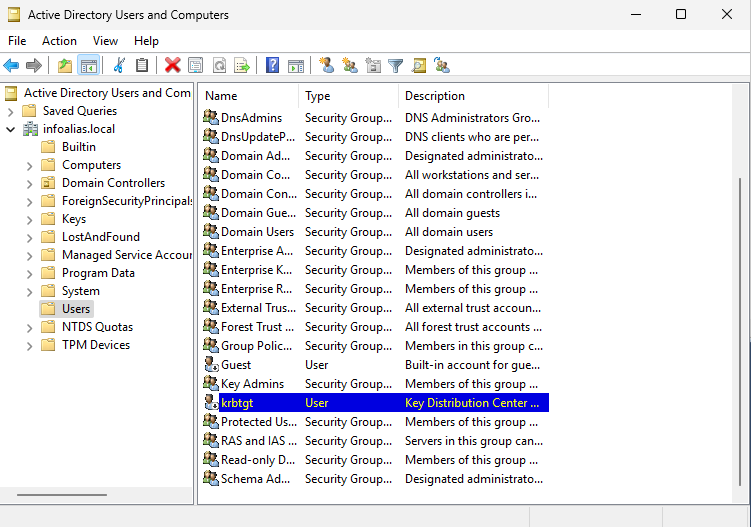Click the Filter funnel icon
The height and width of the screenshot is (527, 751).
(x=396, y=66)
